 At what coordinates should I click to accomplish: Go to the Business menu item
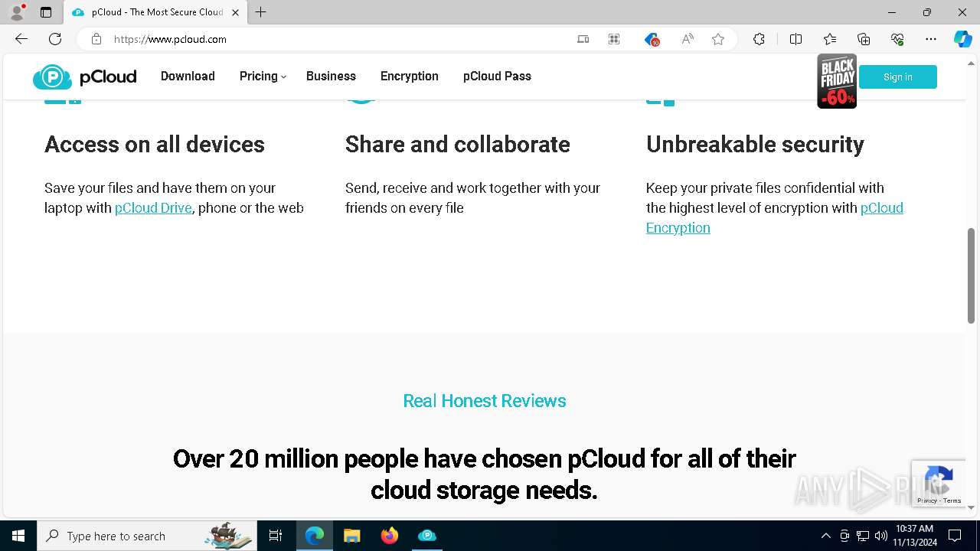click(x=331, y=76)
